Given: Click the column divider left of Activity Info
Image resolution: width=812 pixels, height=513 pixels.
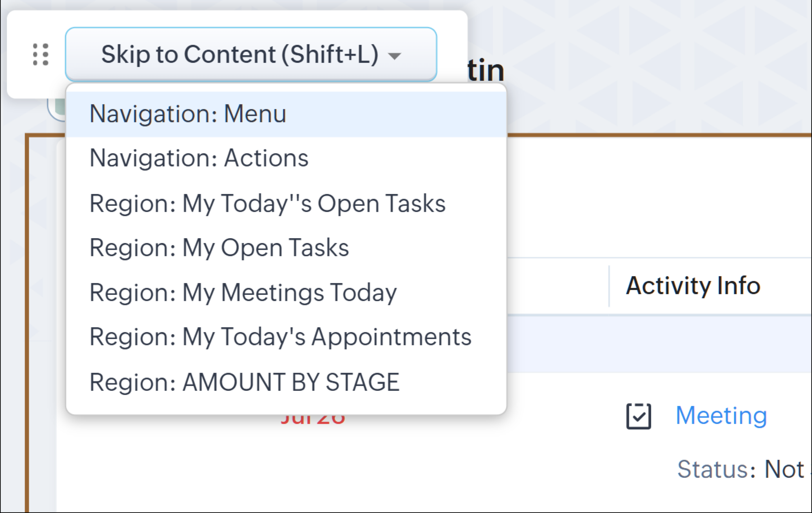Looking at the screenshot, I should (609, 286).
